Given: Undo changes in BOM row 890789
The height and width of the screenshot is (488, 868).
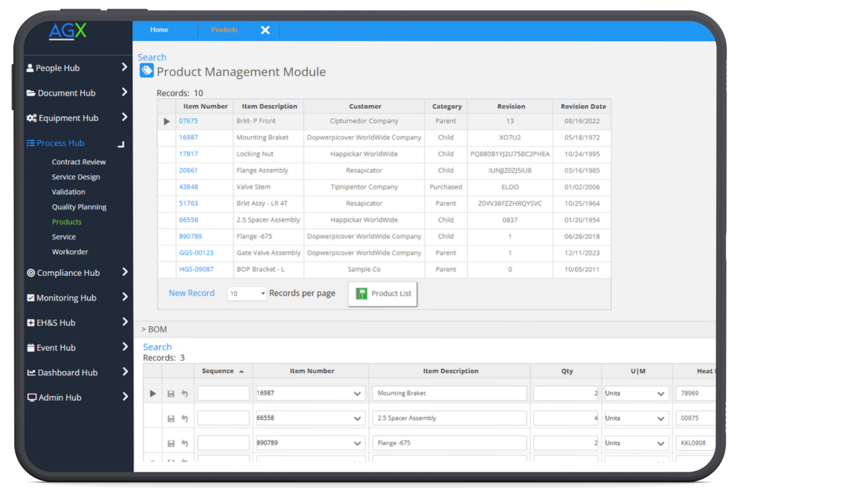Looking at the screenshot, I should (184, 444).
